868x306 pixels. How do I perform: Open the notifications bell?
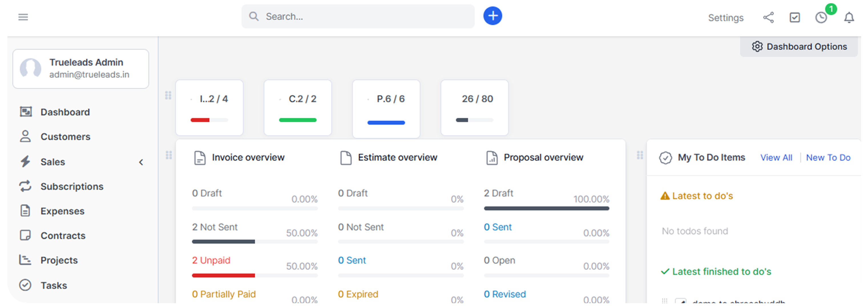coord(849,17)
